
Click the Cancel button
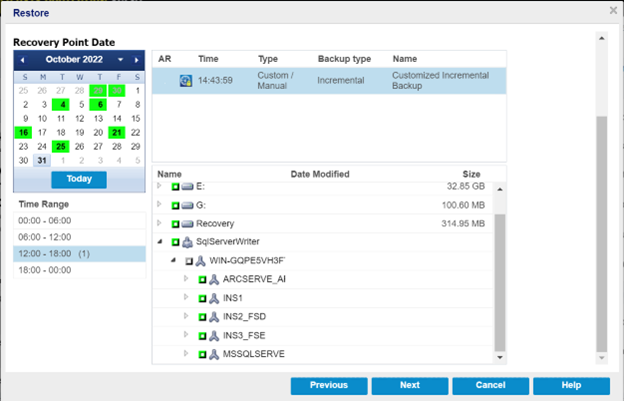tap(491, 385)
